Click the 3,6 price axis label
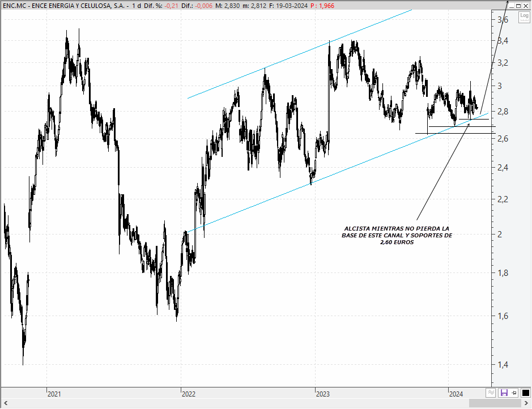The height and width of the screenshot is (409, 532). tap(503, 20)
